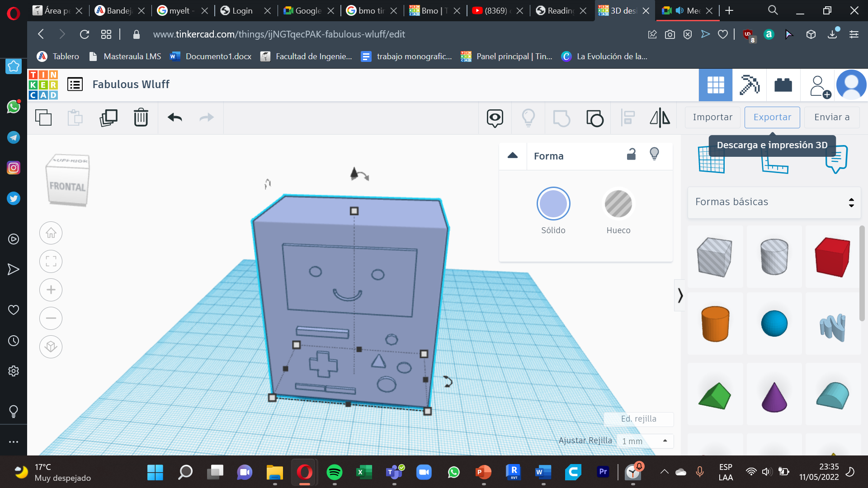The image size is (868, 488).
Task: Open the Ajustar Rejilla 1 mm dropdown
Action: (645, 441)
